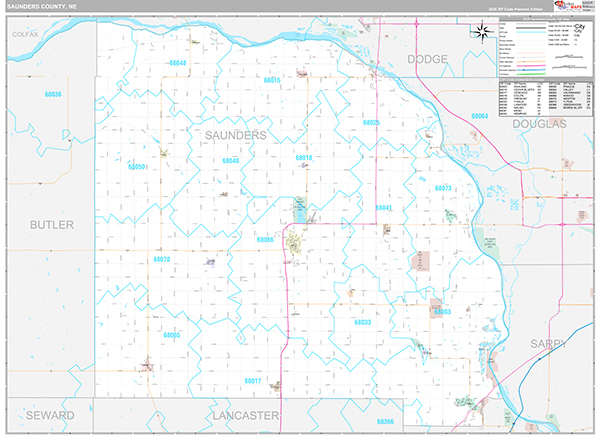Click the distance scale bar in legend
600x435 pixels.
571,57
